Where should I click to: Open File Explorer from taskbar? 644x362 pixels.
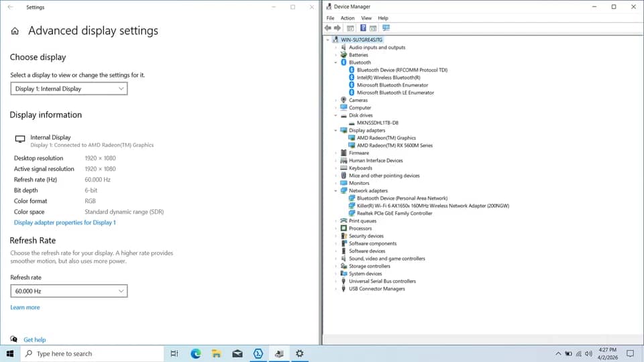coord(217,353)
